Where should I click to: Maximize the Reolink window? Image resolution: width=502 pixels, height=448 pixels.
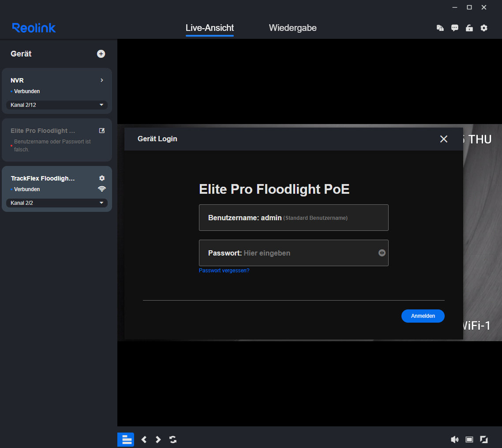coord(469,8)
